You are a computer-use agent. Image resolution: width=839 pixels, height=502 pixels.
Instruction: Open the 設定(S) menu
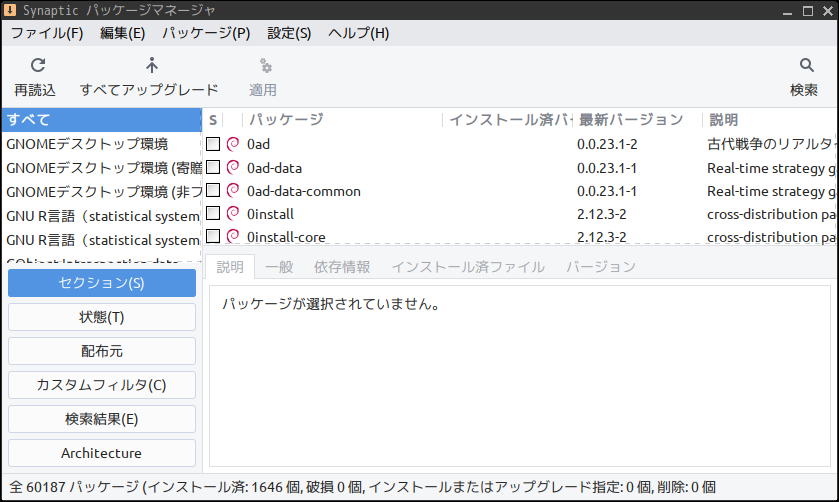click(x=289, y=33)
